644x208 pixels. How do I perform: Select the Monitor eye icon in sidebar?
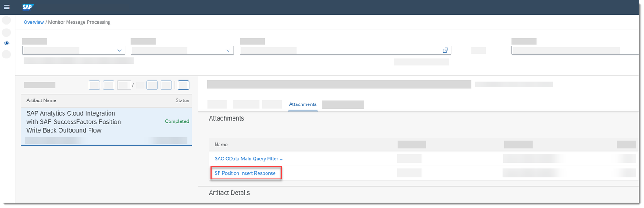[x=7, y=43]
